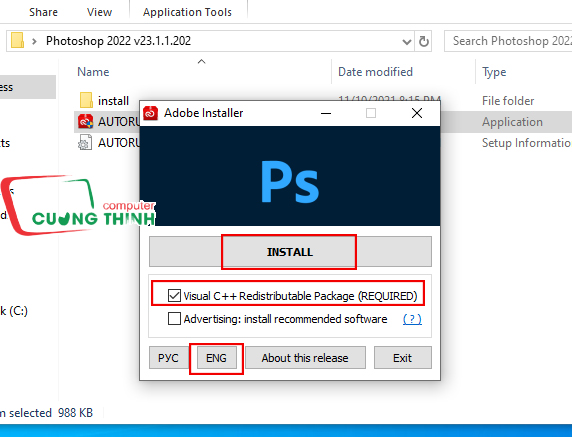Select the AUTORUN setup information file icon
Screen dimensions: 572x437
click(x=85, y=143)
